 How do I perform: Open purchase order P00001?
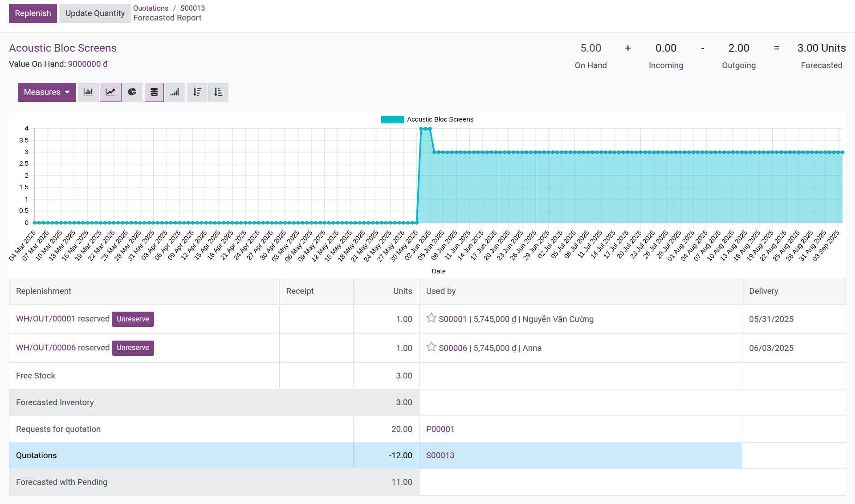(x=440, y=429)
